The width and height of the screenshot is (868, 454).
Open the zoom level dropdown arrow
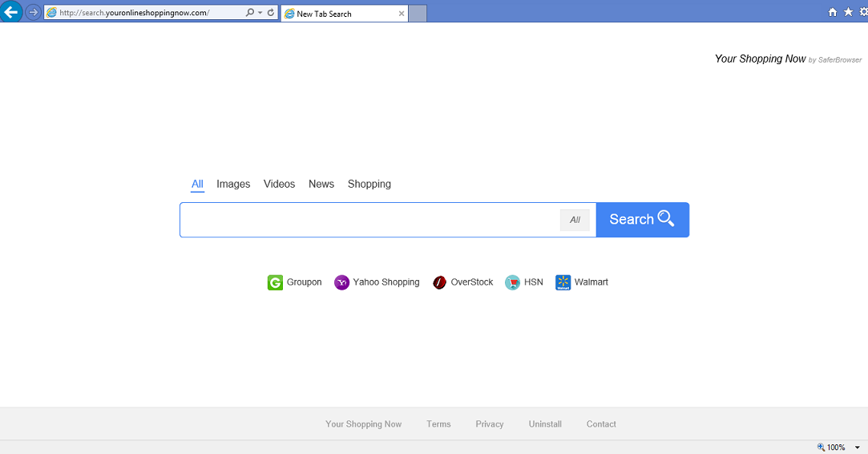pos(857,448)
